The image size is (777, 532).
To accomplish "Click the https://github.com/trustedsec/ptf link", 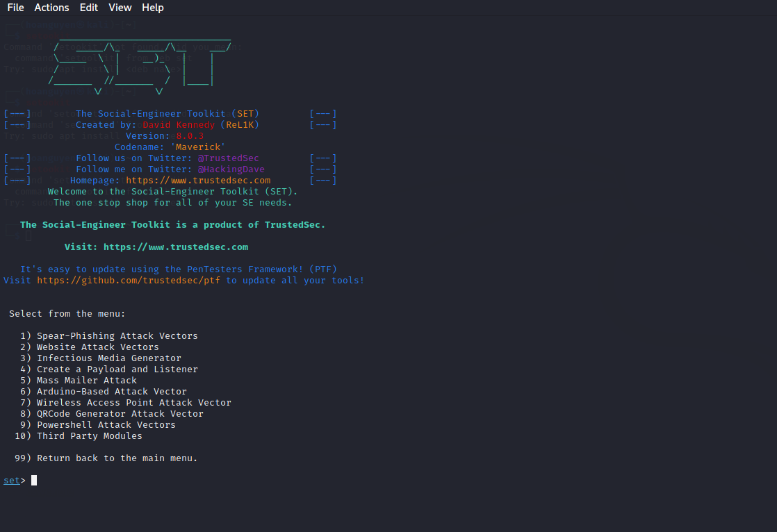I will (x=129, y=281).
